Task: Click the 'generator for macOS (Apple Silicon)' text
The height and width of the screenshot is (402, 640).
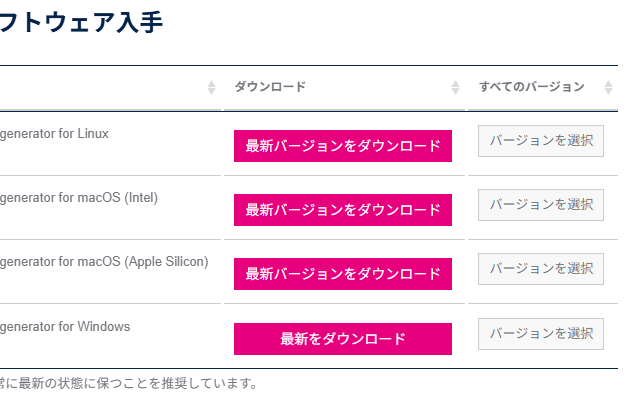Action: pyautogui.click(x=104, y=262)
